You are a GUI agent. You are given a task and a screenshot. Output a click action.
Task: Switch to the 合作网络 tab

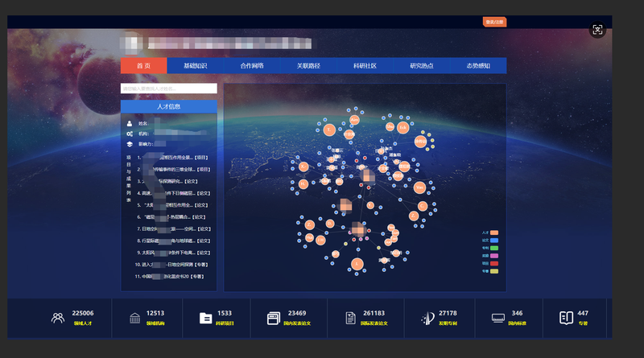tap(252, 66)
